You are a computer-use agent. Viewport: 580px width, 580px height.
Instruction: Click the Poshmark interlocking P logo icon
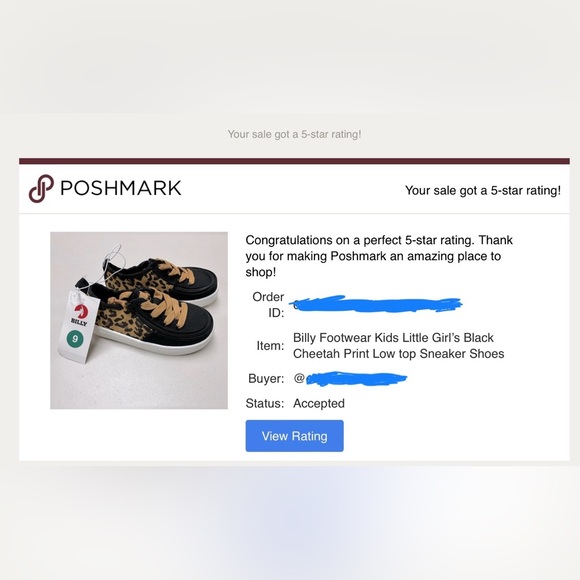(41, 188)
